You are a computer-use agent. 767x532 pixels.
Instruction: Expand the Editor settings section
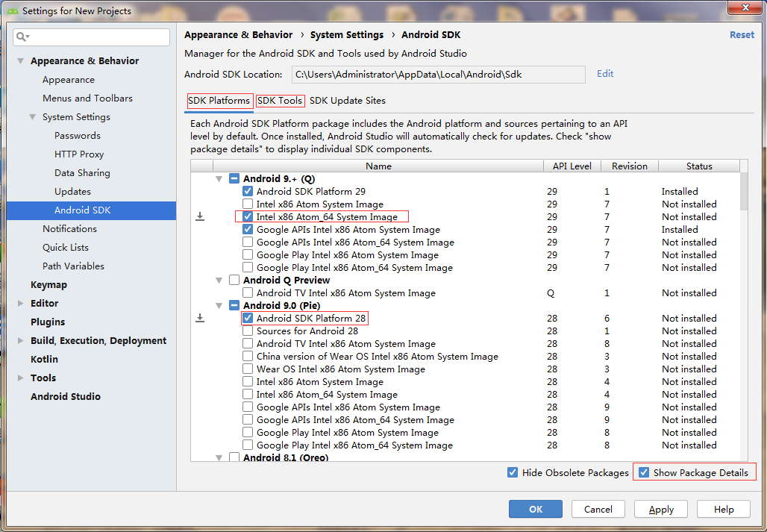(20, 304)
